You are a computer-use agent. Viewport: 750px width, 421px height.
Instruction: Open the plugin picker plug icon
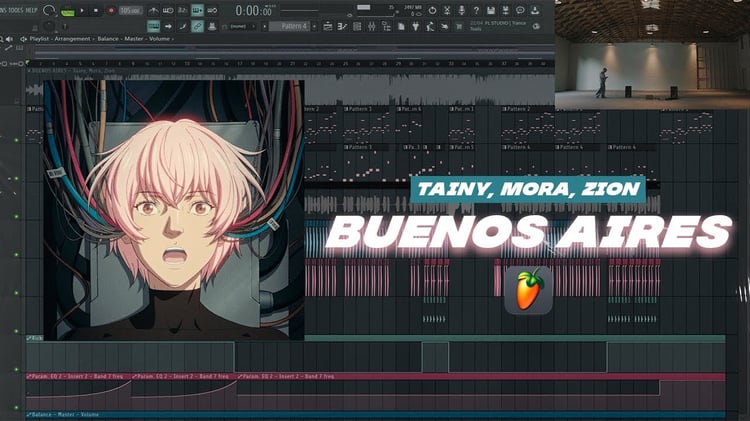[x=415, y=27]
